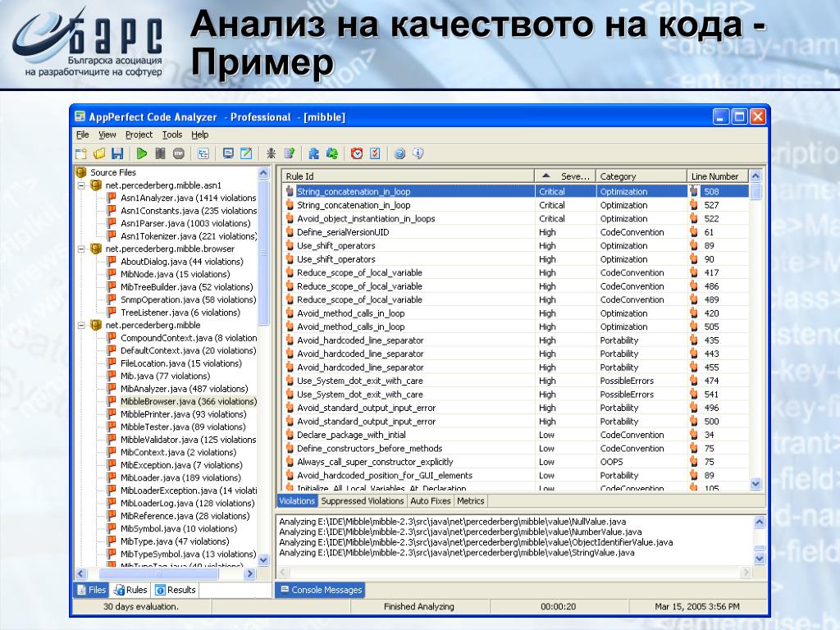840x630 pixels.
Task: Select the Files tab
Action: coord(91,590)
